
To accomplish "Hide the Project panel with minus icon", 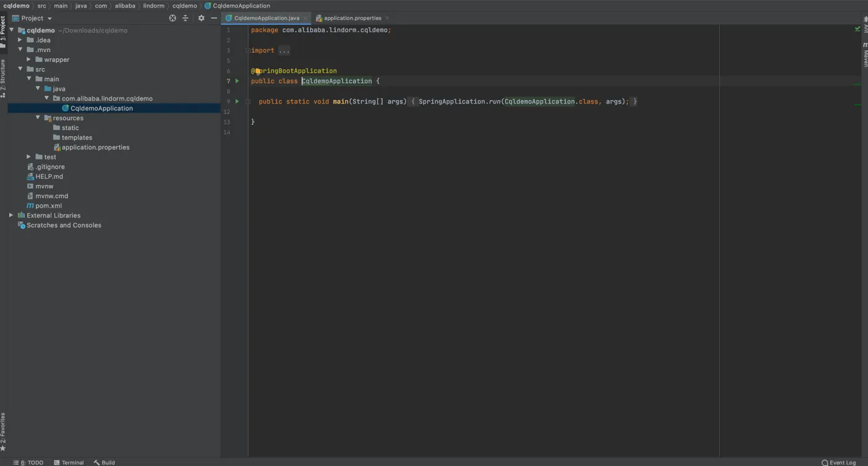I will (214, 18).
